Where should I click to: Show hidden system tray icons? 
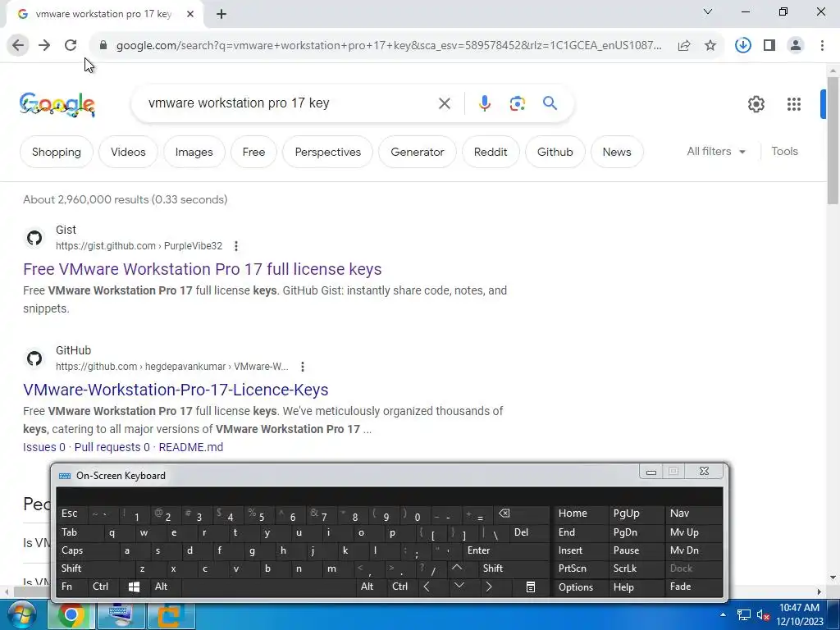723,615
